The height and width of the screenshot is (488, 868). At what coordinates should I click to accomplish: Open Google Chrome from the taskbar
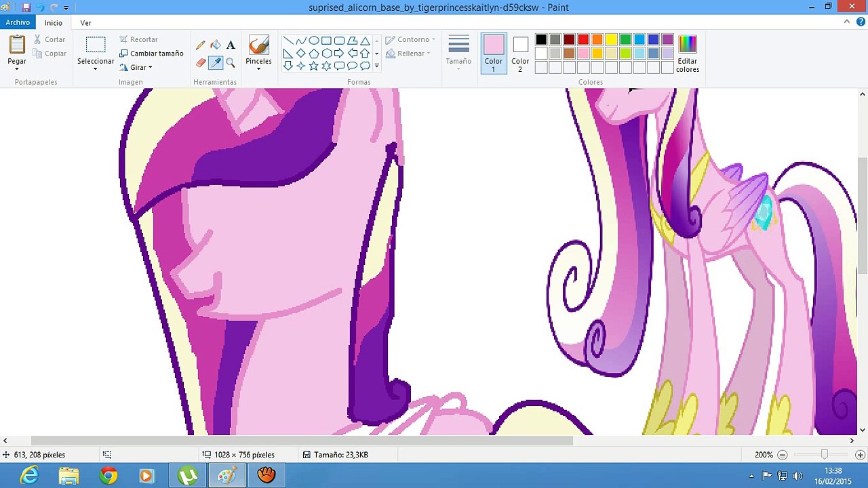tap(108, 475)
